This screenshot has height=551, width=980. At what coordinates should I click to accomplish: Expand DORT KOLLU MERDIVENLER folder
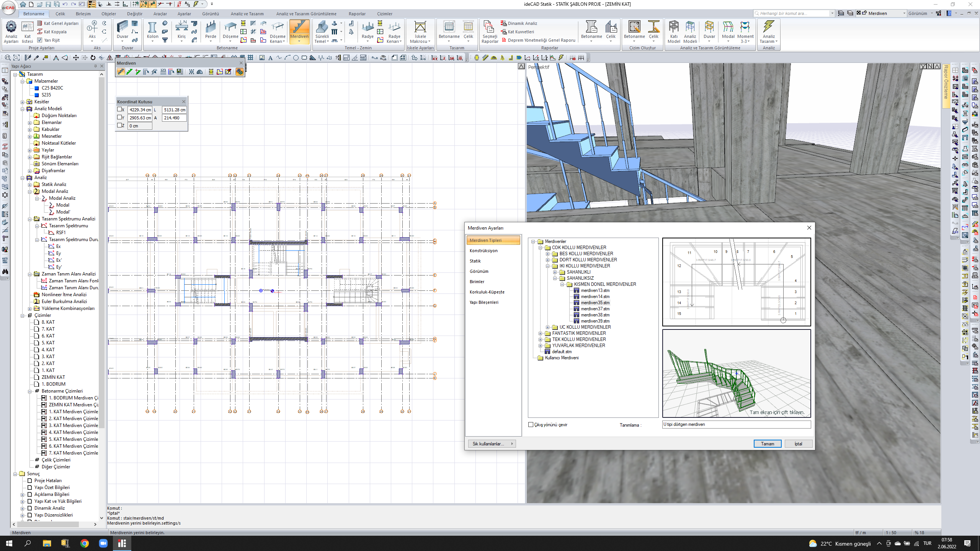coord(547,260)
